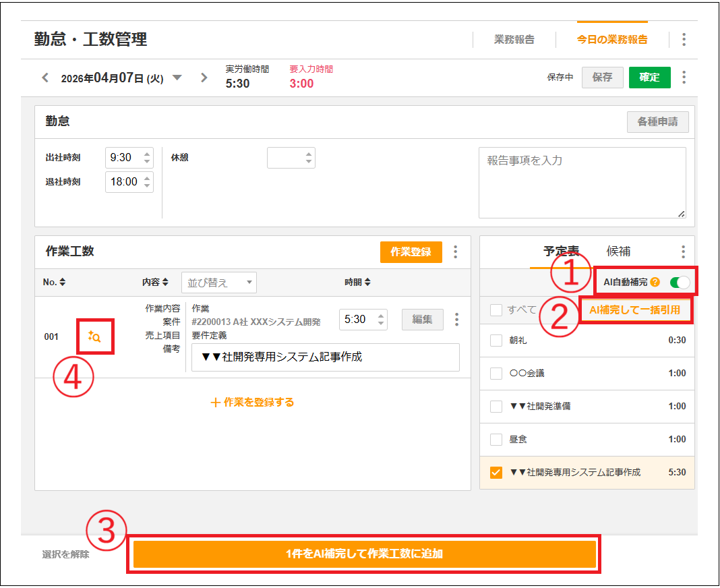Click the 昼食 schedule row text
The image size is (720, 588).
click(x=518, y=440)
